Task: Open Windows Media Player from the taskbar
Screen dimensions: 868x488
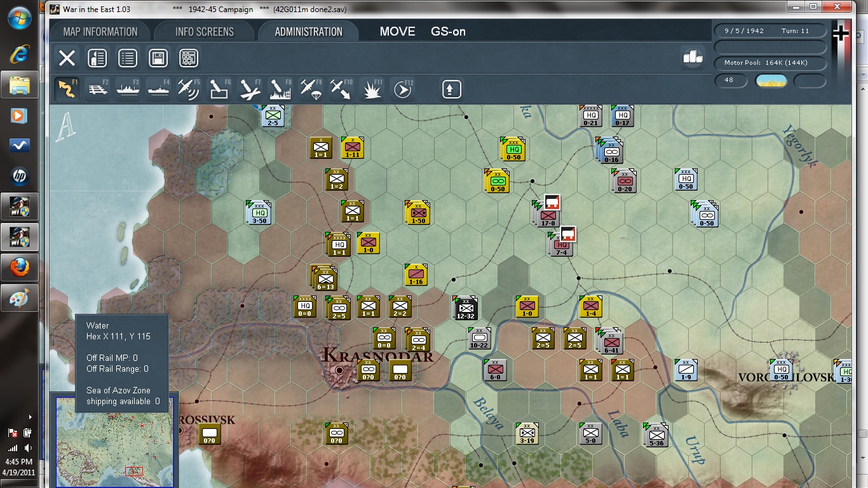Action: pyautogui.click(x=19, y=116)
